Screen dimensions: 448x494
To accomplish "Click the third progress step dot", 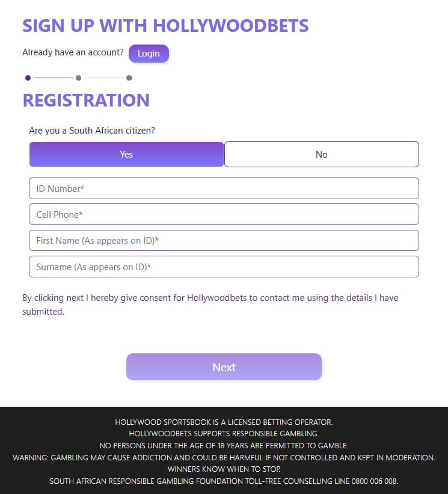I will point(129,78).
